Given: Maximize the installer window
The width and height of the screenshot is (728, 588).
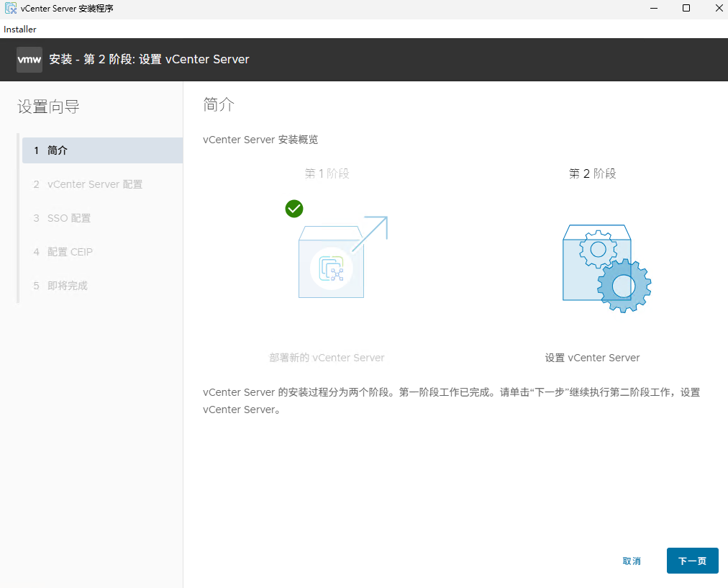Looking at the screenshot, I should point(686,8).
